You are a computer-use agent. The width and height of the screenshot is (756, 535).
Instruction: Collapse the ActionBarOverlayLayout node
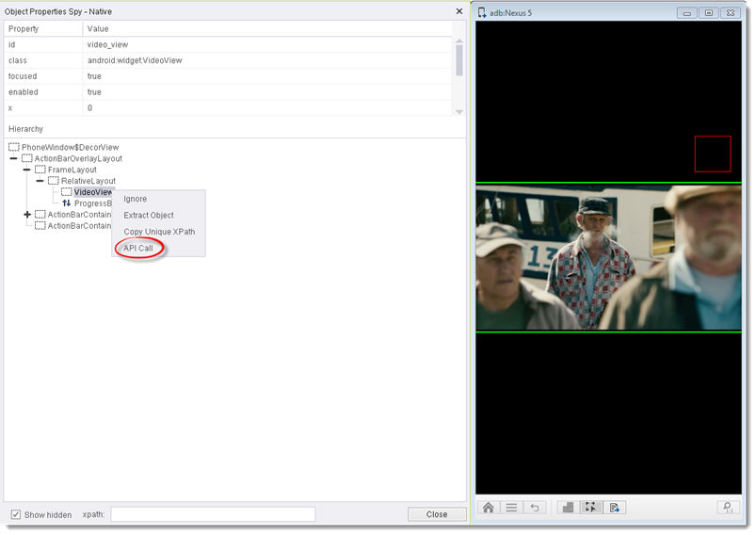tap(14, 158)
